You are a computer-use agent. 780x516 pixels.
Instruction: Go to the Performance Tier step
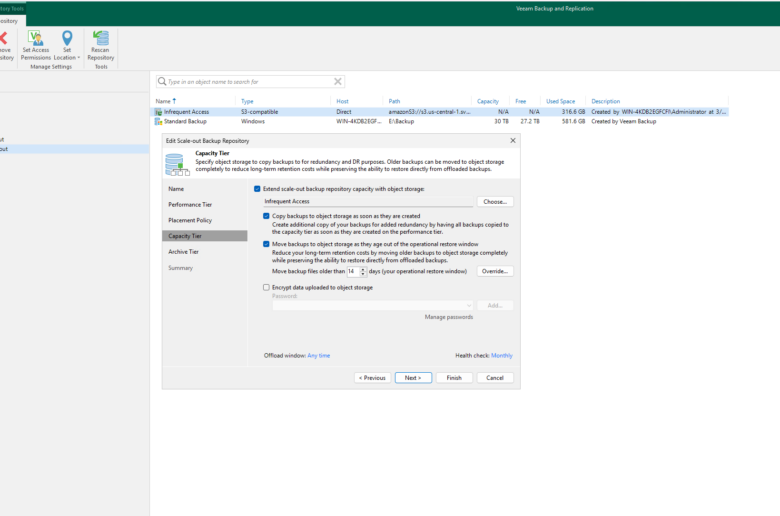[190, 205]
